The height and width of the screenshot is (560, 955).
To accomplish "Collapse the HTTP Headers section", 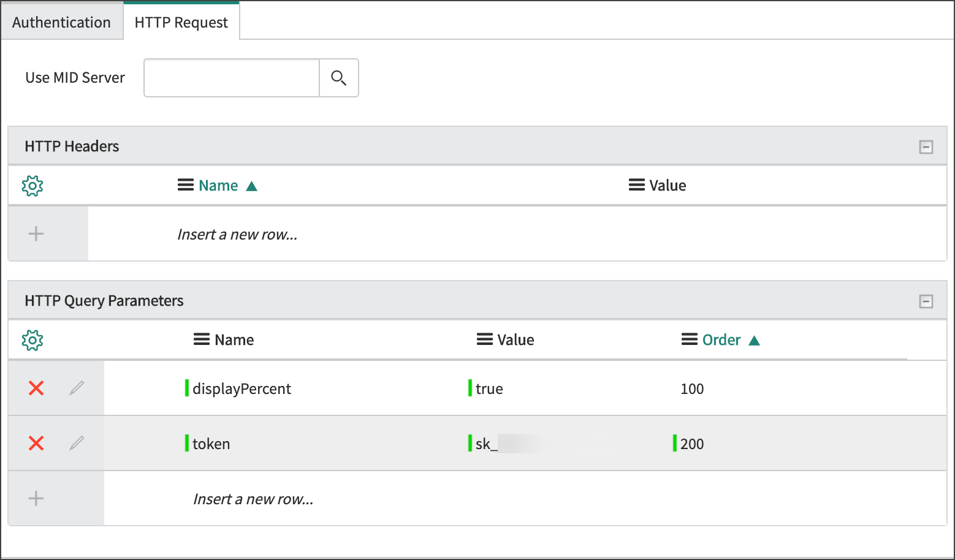I will click(x=926, y=146).
